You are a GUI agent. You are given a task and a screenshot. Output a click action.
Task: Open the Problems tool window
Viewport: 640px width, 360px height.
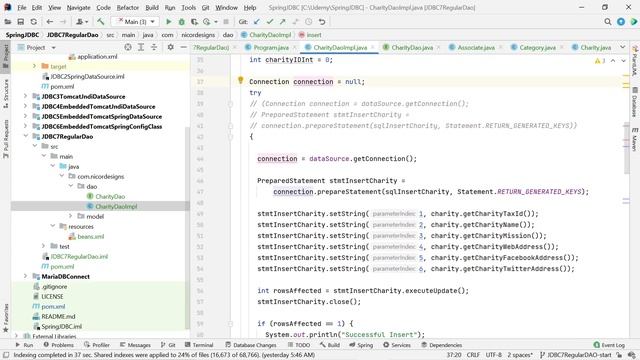pyautogui.click(x=58, y=345)
